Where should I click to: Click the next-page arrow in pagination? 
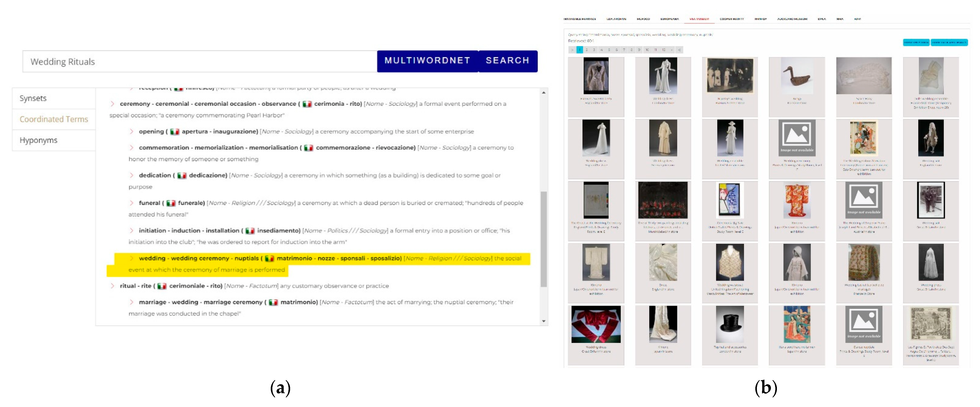tap(672, 50)
